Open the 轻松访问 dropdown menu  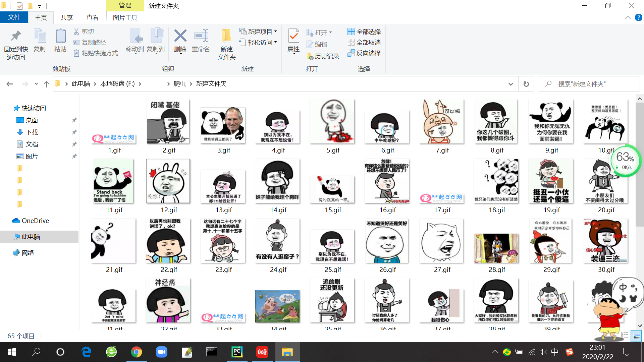pos(275,42)
